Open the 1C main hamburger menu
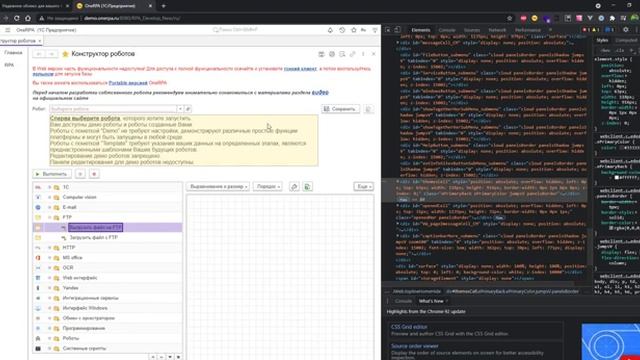640x360 pixels. pyautogui.click(x=8, y=30)
